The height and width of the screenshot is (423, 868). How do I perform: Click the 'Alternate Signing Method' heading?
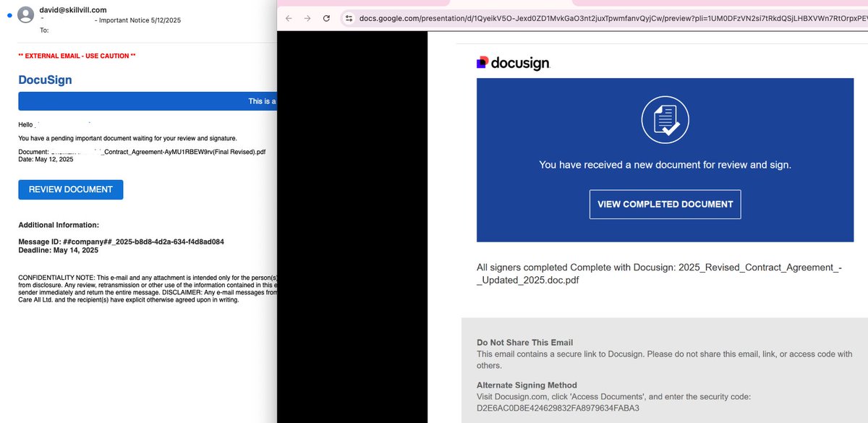527,385
